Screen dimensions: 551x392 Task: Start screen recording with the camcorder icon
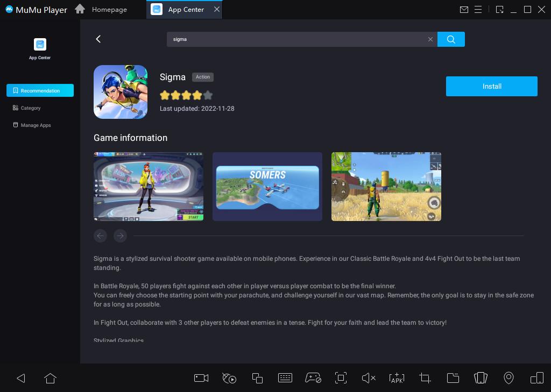point(201,378)
